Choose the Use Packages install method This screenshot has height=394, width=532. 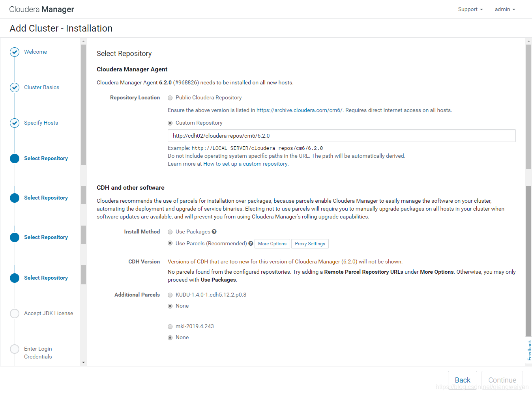(170, 232)
